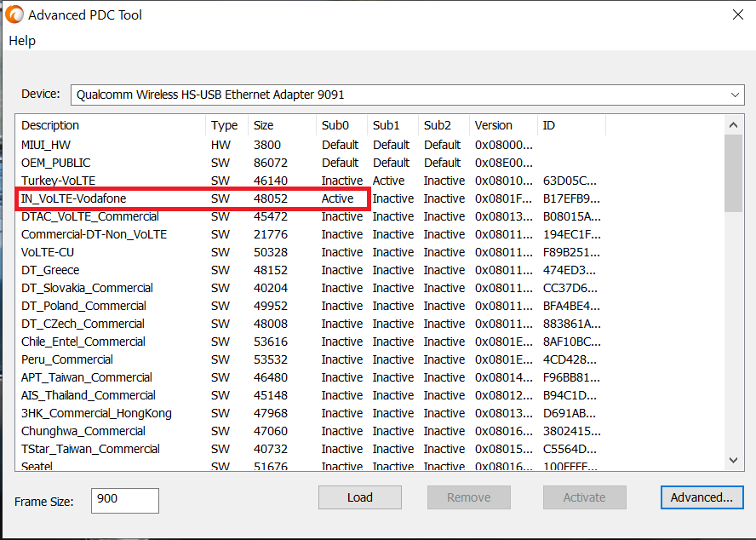Select the DT_Slovakia_Commercial row
The height and width of the screenshot is (540, 756).
[x=311, y=288]
